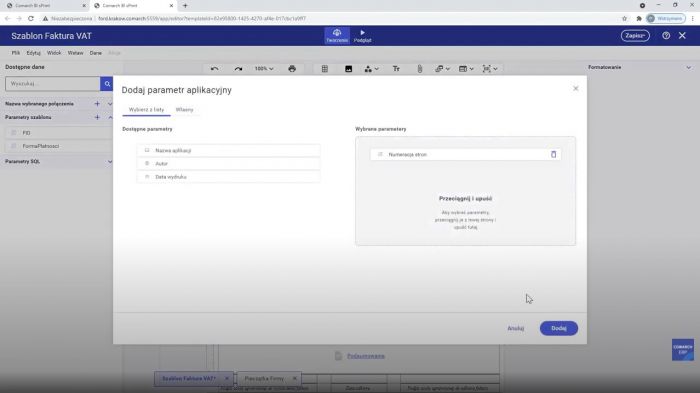Click the attachment paperclip icon
The image size is (700, 393).
[x=420, y=69]
